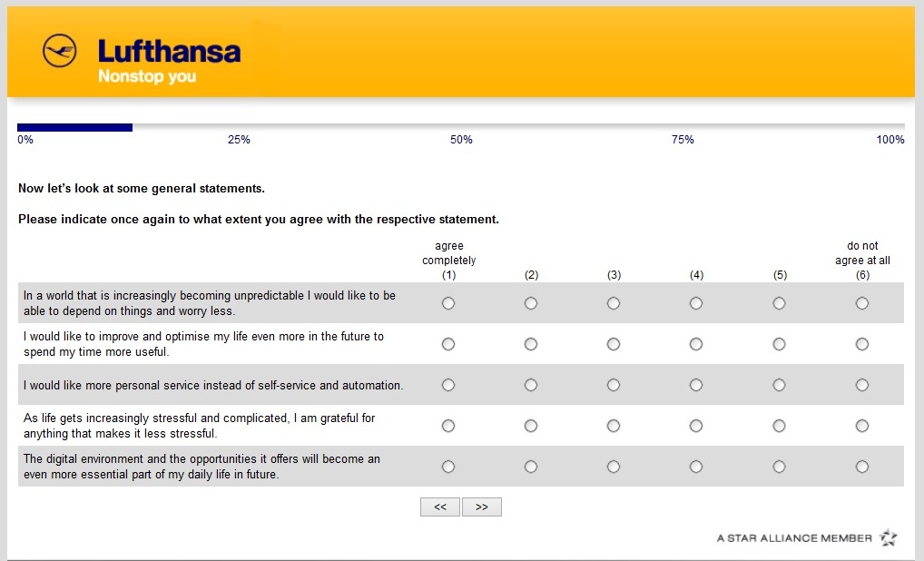This screenshot has height=561, width=924.
Task: Choose option (6) for unpredictable world statement
Action: click(862, 303)
